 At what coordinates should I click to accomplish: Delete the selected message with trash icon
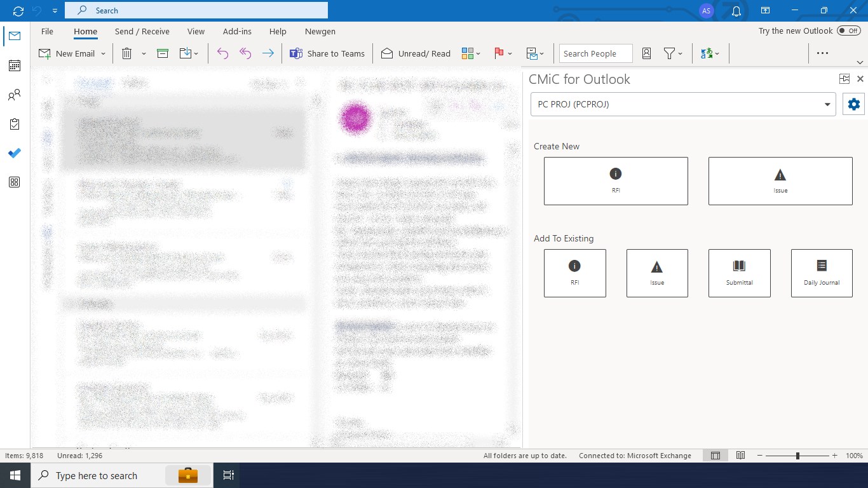click(x=127, y=53)
